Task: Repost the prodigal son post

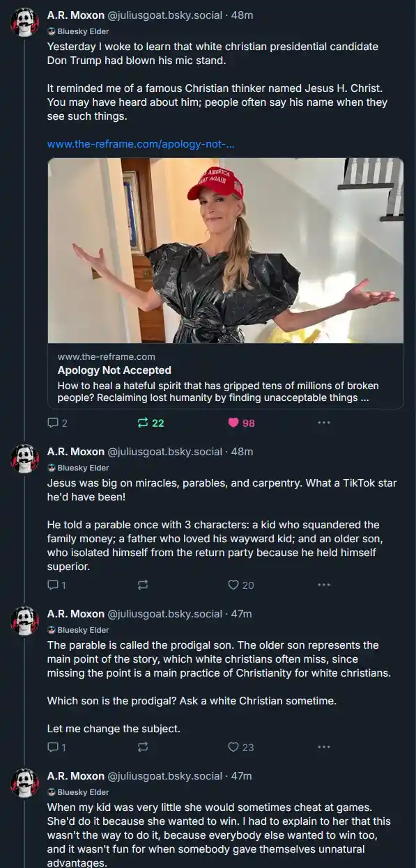Action: coord(143,747)
